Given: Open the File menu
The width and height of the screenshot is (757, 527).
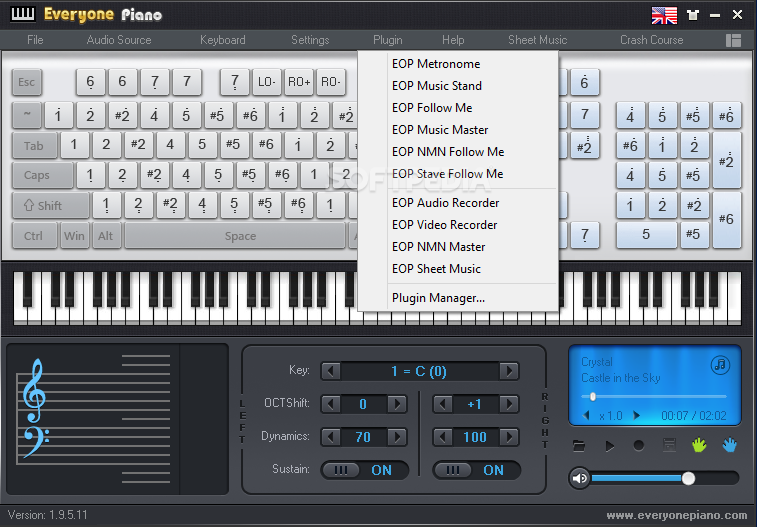Looking at the screenshot, I should (x=35, y=40).
